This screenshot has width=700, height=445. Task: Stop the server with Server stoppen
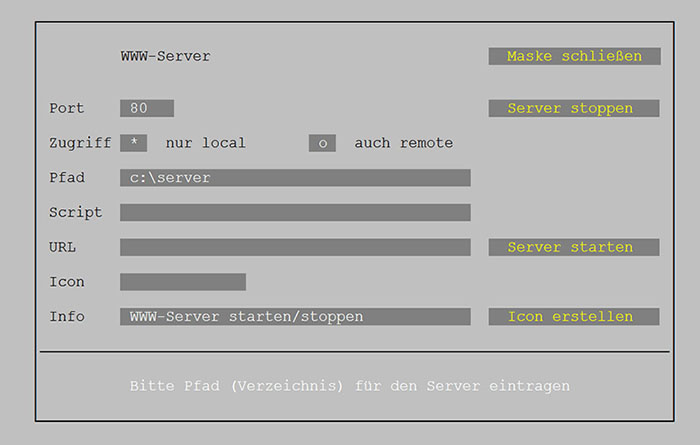(574, 108)
